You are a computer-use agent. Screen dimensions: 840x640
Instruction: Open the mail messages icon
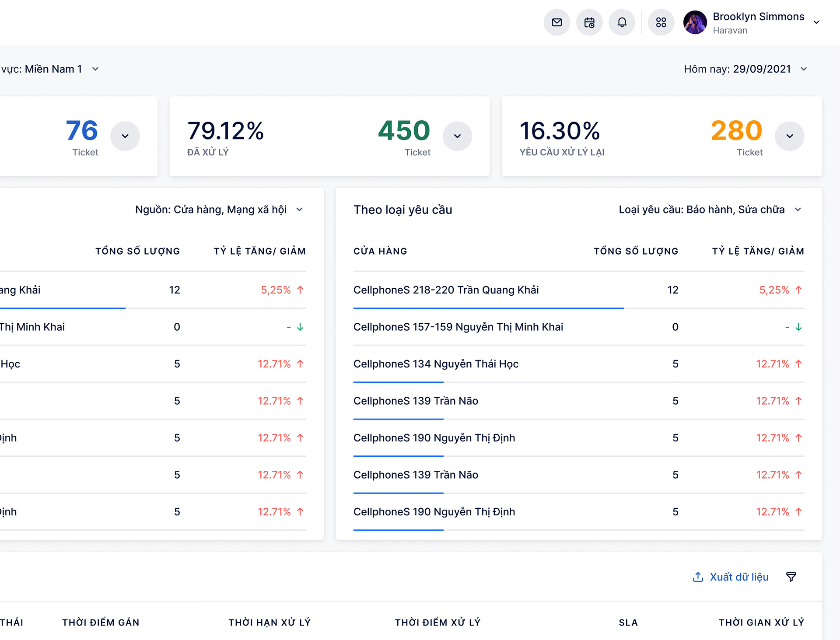[x=556, y=22]
